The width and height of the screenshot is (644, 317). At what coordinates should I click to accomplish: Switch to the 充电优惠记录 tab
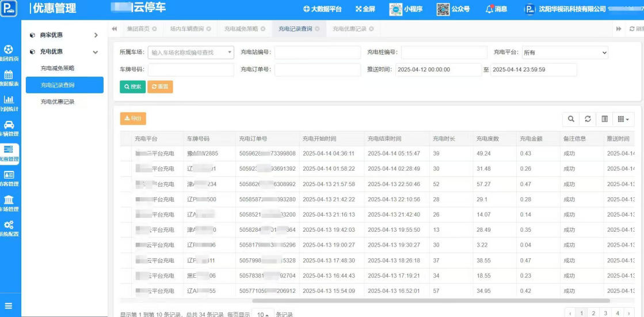point(349,29)
